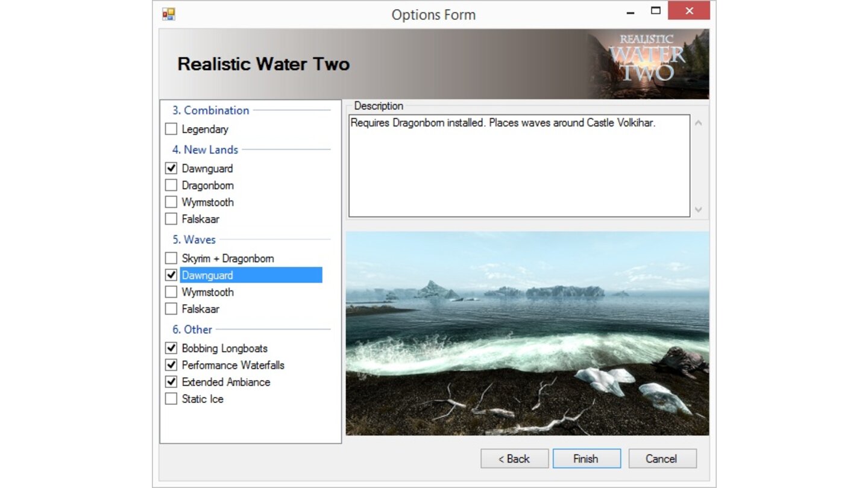868x488 pixels.
Task: Click the '3. Combination' group header
Action: (x=210, y=110)
